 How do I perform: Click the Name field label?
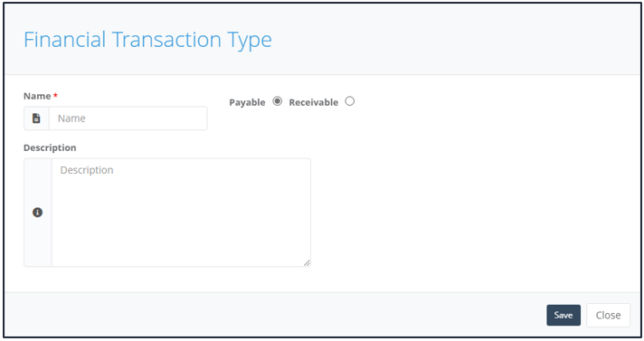[37, 96]
